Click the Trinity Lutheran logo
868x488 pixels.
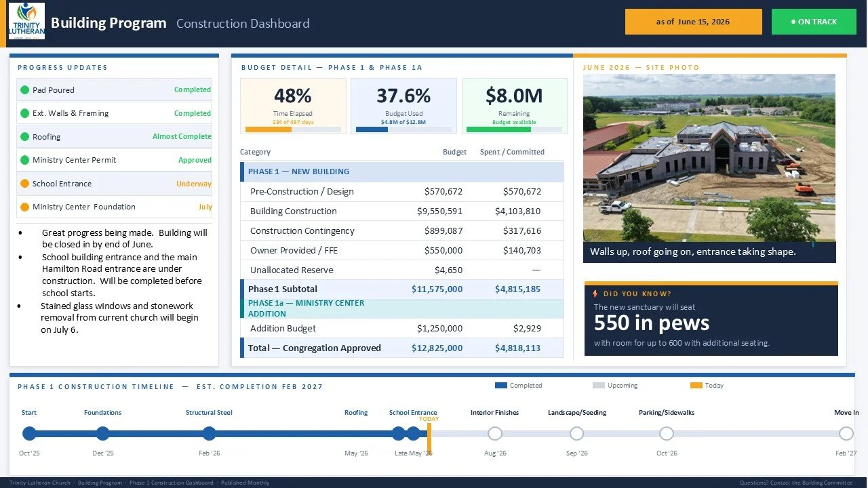coord(27,21)
